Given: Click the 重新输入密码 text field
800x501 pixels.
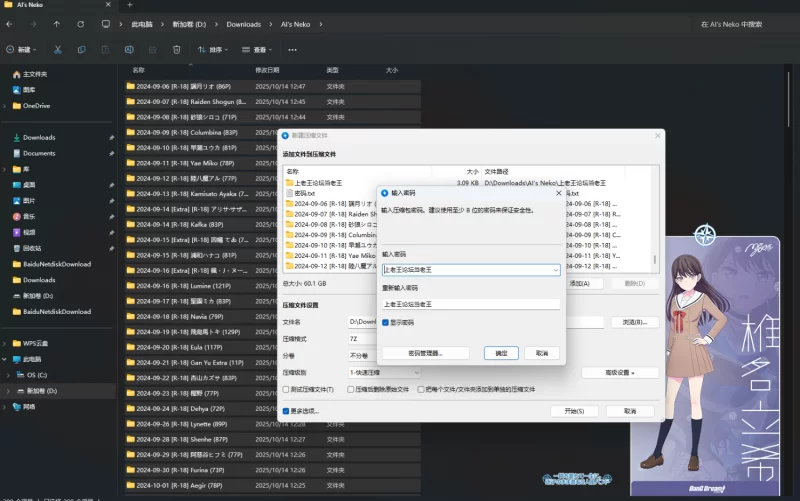Looking at the screenshot, I should 471,304.
